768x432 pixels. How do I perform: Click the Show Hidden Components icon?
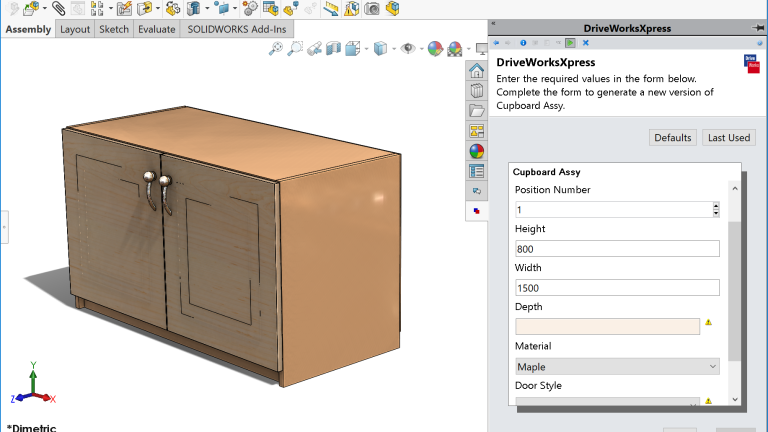click(x=173, y=8)
